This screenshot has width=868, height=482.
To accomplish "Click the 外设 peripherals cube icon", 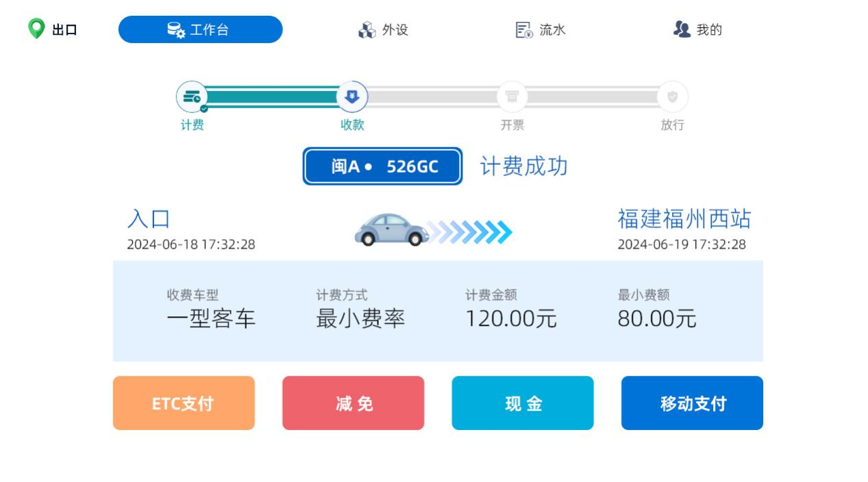I will point(367,29).
